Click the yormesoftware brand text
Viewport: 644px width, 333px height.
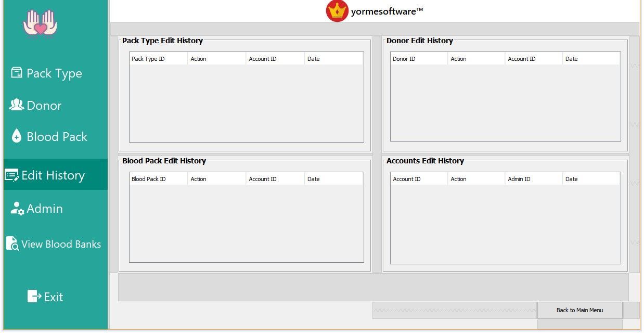point(387,11)
